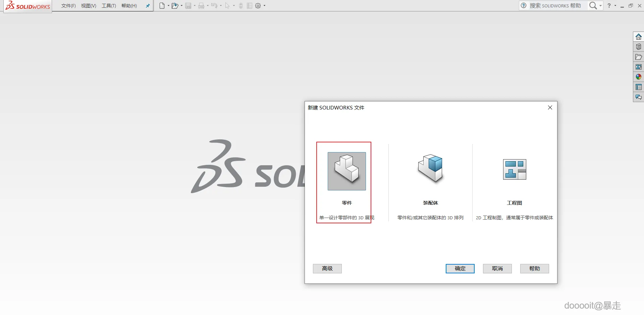Click the SOLIDWORKS logo in the title bar

(28, 6)
